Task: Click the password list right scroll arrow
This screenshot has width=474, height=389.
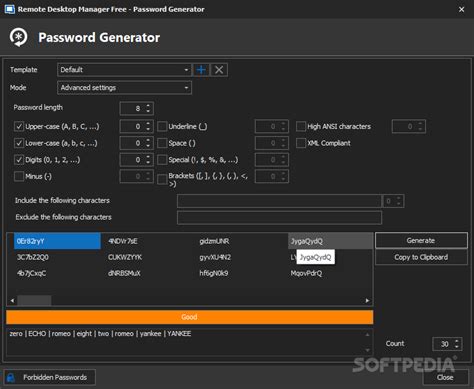Action: click(367, 300)
